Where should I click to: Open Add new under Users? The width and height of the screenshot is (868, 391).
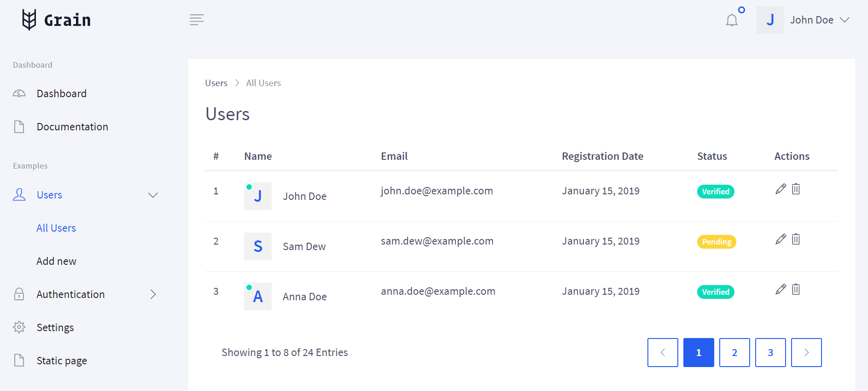tap(56, 261)
